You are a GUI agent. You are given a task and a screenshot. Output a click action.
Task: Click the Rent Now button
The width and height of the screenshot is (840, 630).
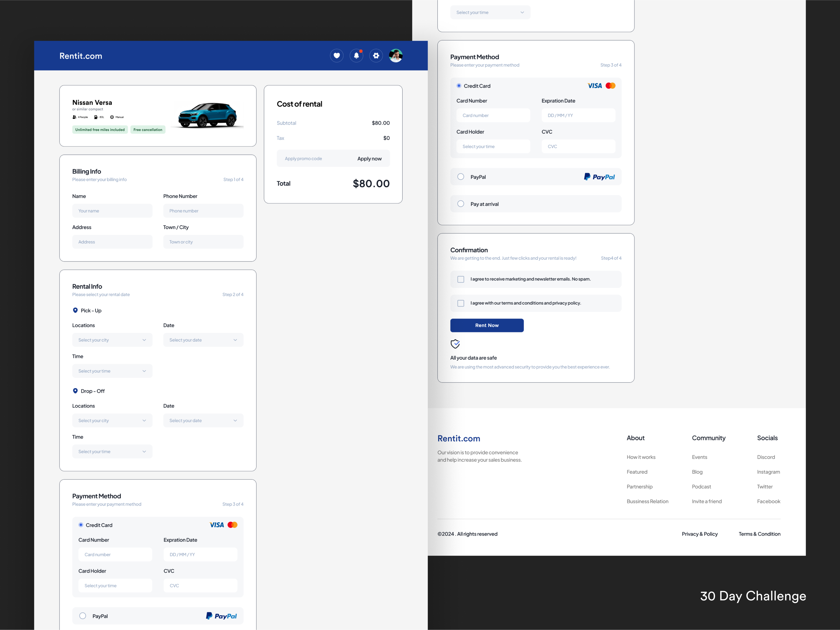coord(487,325)
